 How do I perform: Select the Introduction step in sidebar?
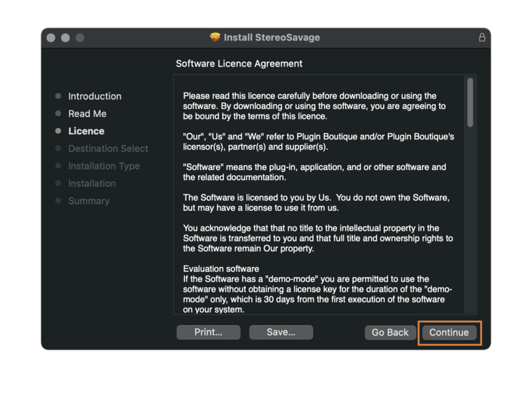point(94,96)
